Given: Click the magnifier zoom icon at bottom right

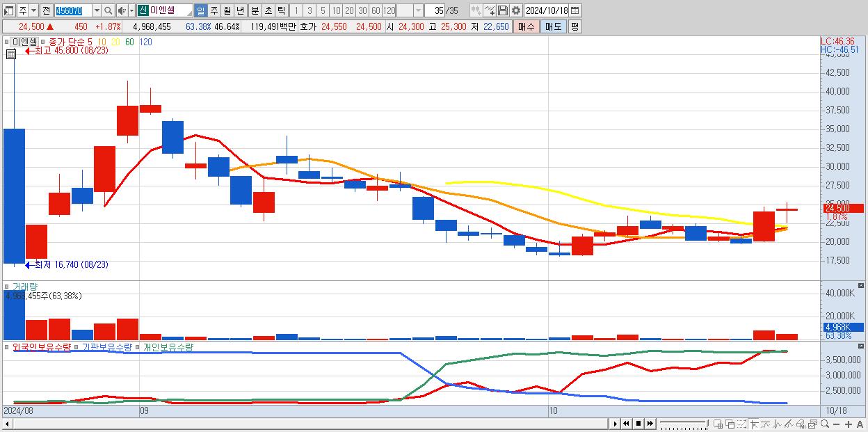Looking at the screenshot, I should (x=824, y=424).
